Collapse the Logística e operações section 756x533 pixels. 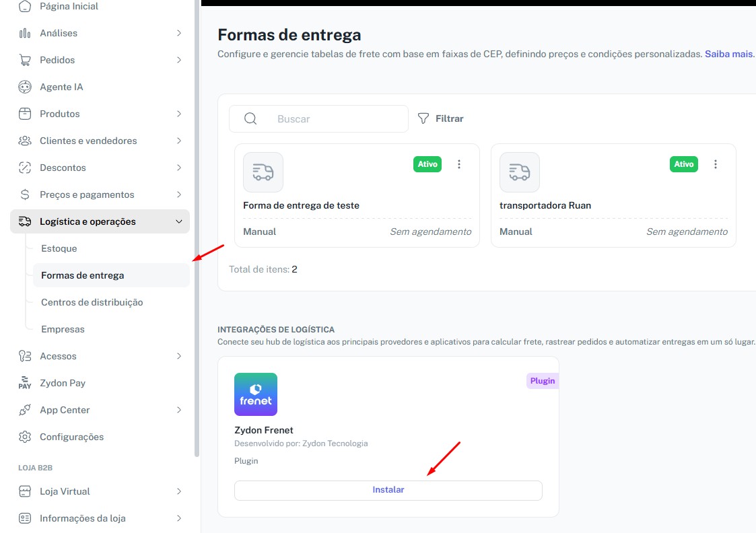click(179, 221)
